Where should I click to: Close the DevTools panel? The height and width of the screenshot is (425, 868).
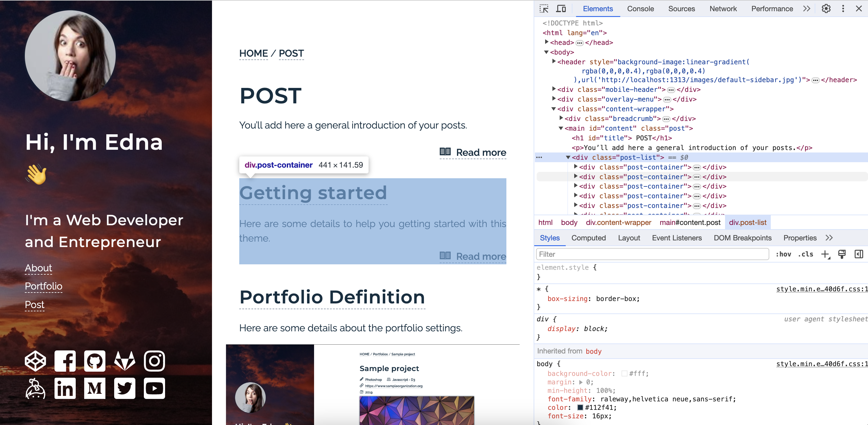pos(859,9)
